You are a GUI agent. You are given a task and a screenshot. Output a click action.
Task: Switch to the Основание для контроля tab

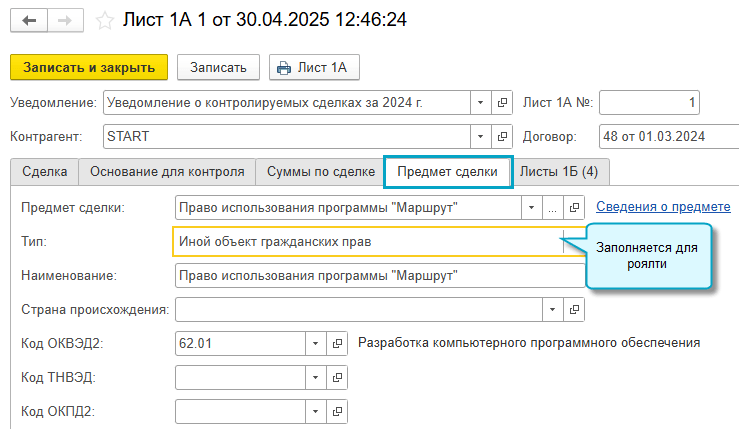[x=167, y=172]
